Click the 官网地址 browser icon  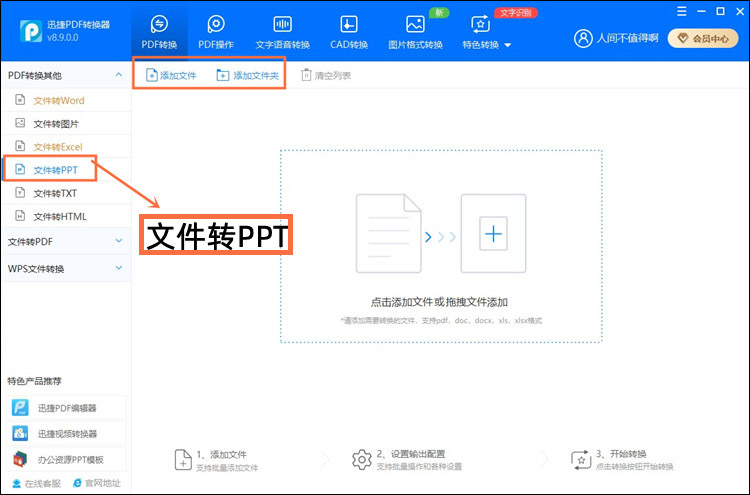tap(77, 483)
